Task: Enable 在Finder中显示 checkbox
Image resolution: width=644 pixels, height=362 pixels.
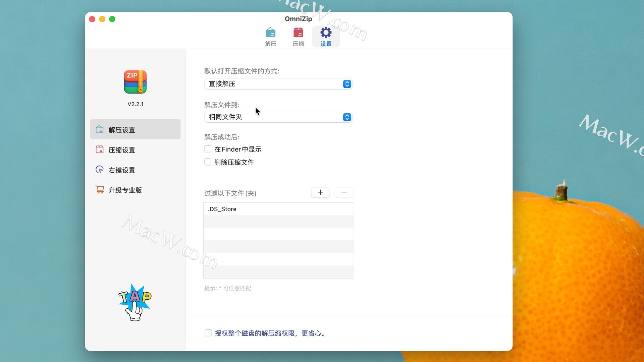Action: 208,149
